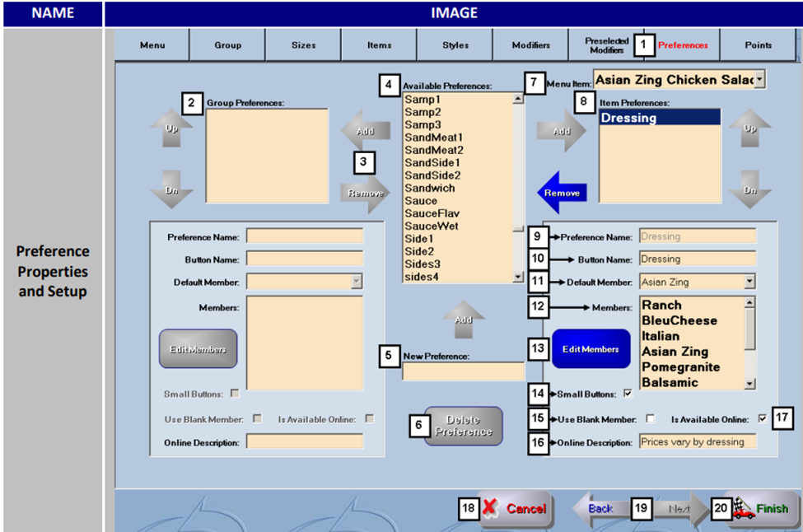The height and width of the screenshot is (532, 803).
Task: Go to the Items tab
Action: [379, 45]
